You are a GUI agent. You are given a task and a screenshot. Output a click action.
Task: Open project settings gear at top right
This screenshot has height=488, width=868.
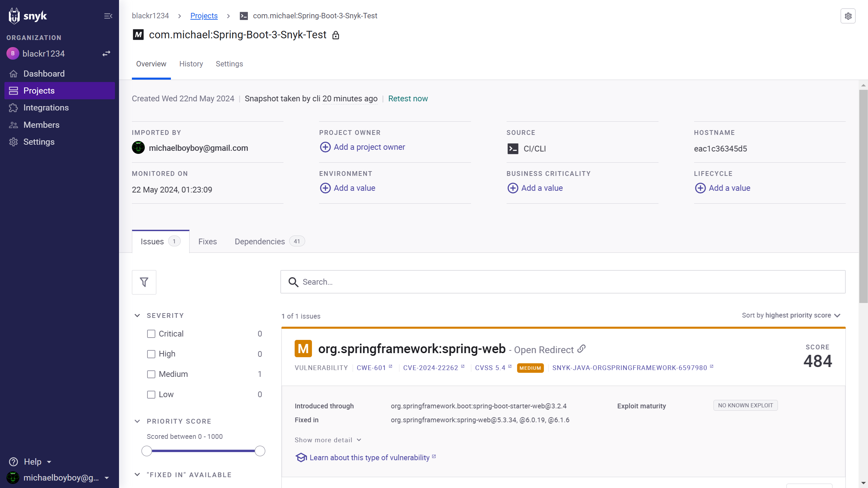[848, 16]
